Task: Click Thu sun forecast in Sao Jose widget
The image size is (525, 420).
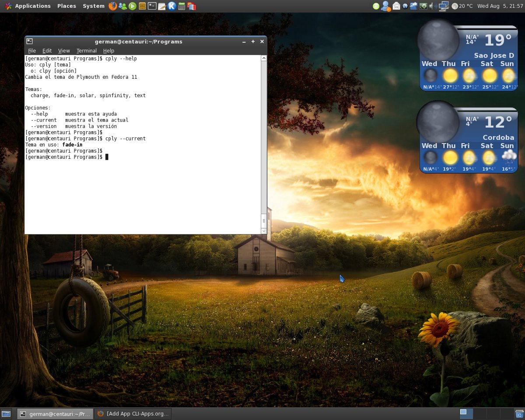Action: pyautogui.click(x=450, y=76)
